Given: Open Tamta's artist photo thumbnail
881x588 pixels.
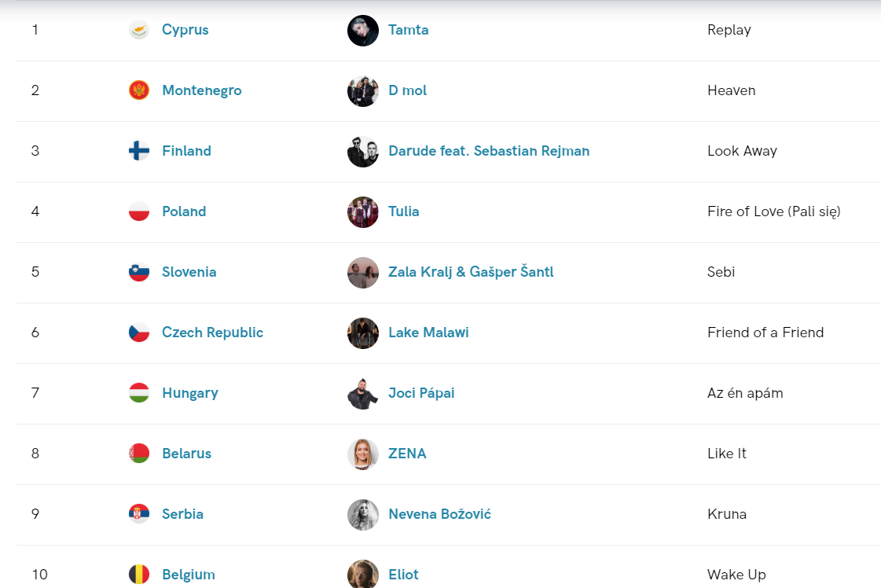Looking at the screenshot, I should [x=363, y=31].
